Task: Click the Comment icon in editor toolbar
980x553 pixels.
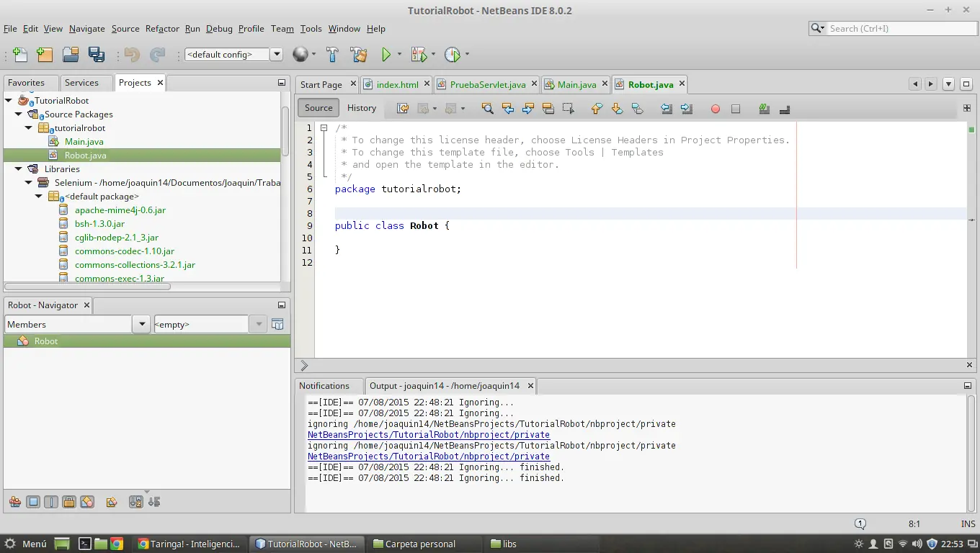Action: 765,109
